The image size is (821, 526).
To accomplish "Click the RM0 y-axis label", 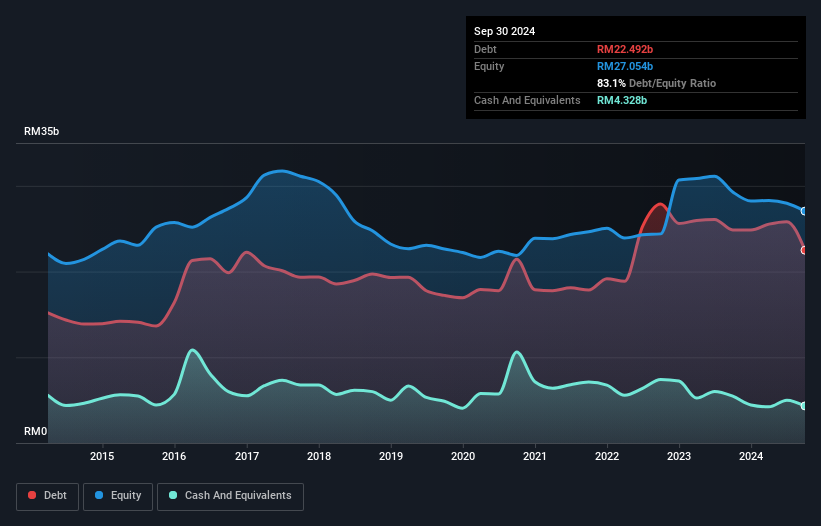I will [x=36, y=431].
